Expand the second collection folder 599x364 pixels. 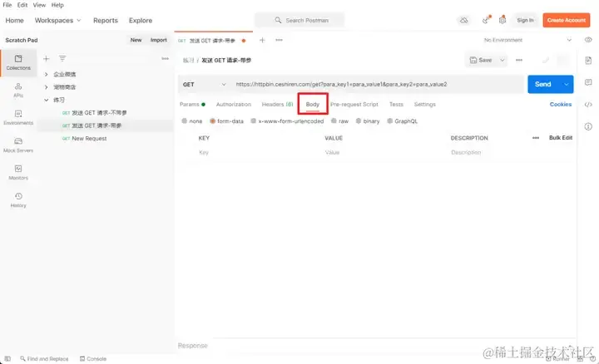click(x=47, y=87)
